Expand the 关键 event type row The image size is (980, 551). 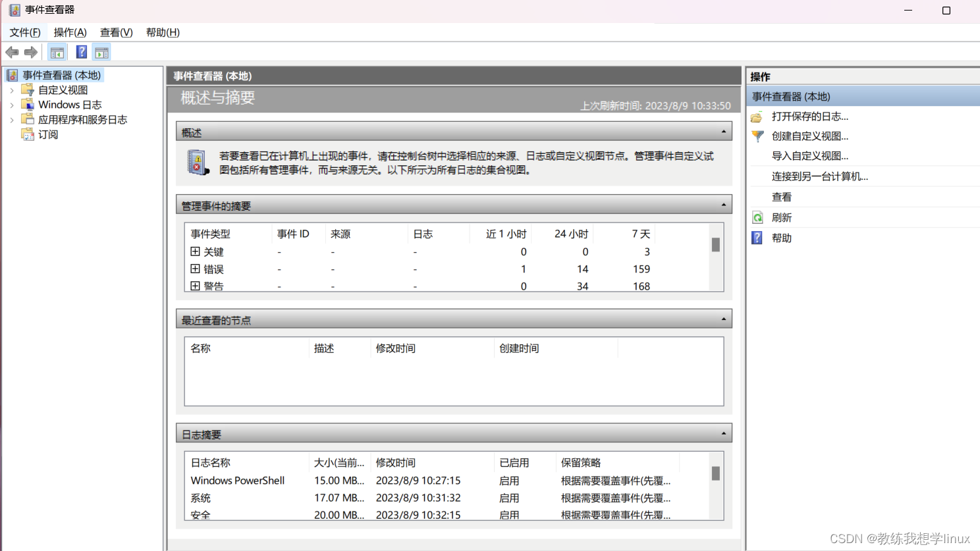coord(195,251)
